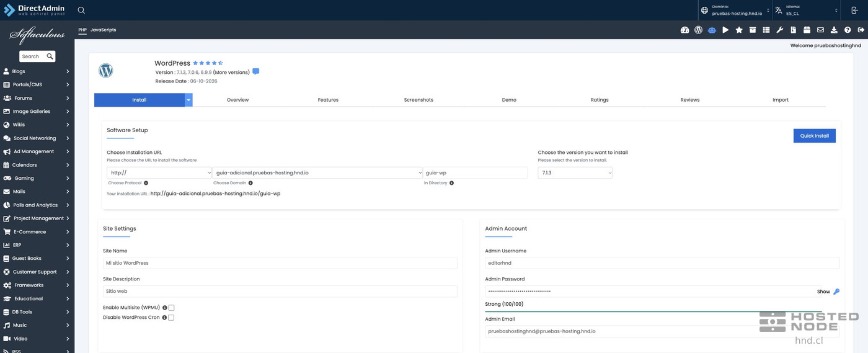
Task: Enable the Multisite (WPMU) checkbox
Action: (x=171, y=308)
